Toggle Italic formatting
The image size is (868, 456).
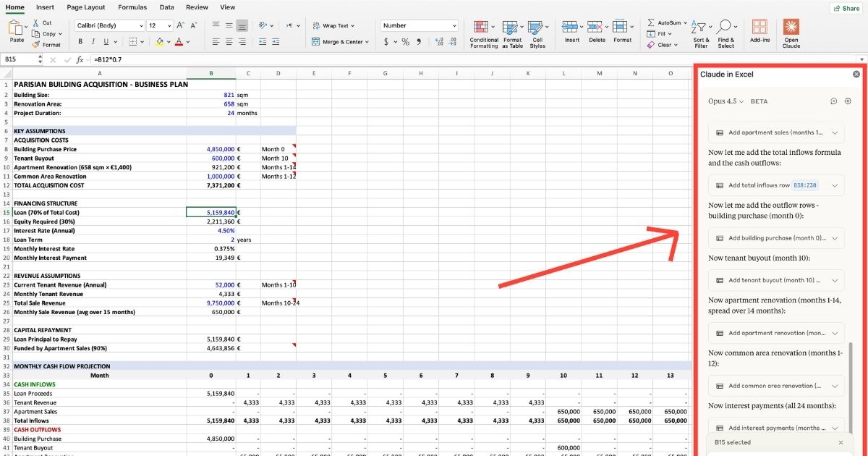pyautogui.click(x=93, y=42)
